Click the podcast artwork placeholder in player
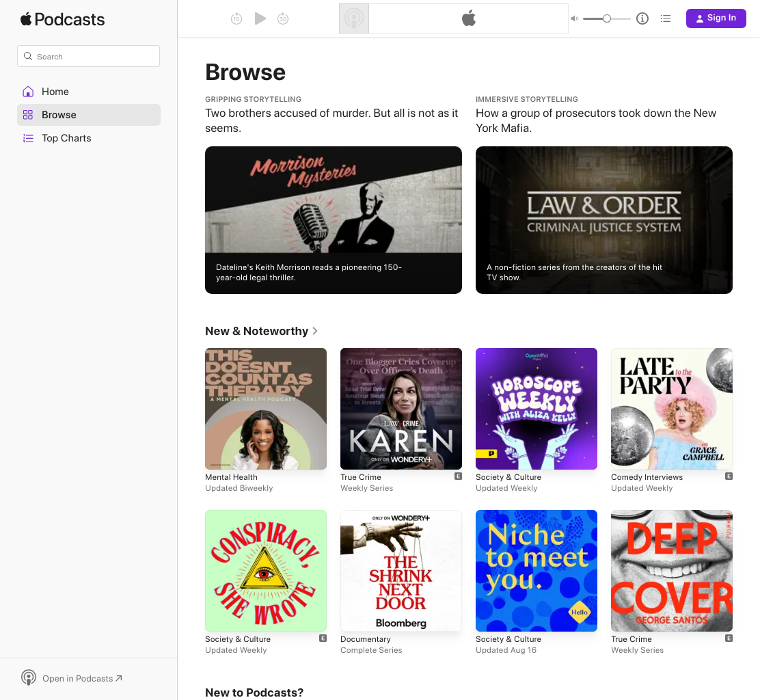This screenshot has height=700, width=760. pos(354,19)
